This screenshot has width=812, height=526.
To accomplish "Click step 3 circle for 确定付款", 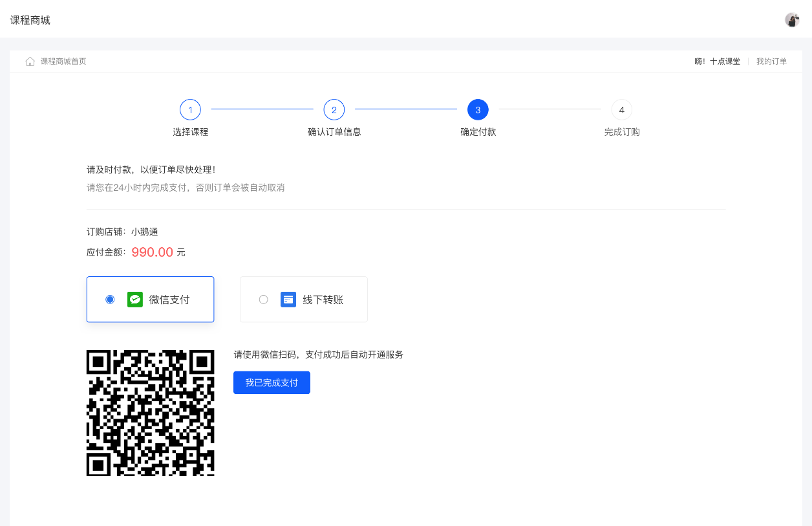I will [478, 110].
